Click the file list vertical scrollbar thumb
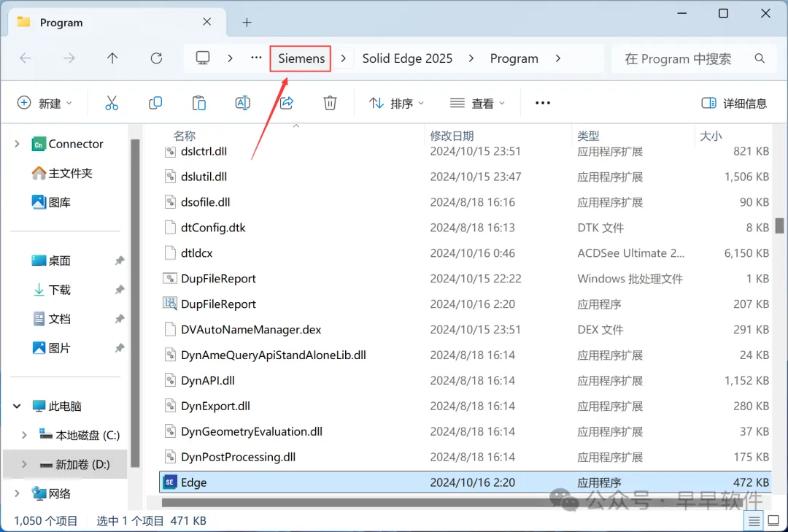 tap(779, 225)
